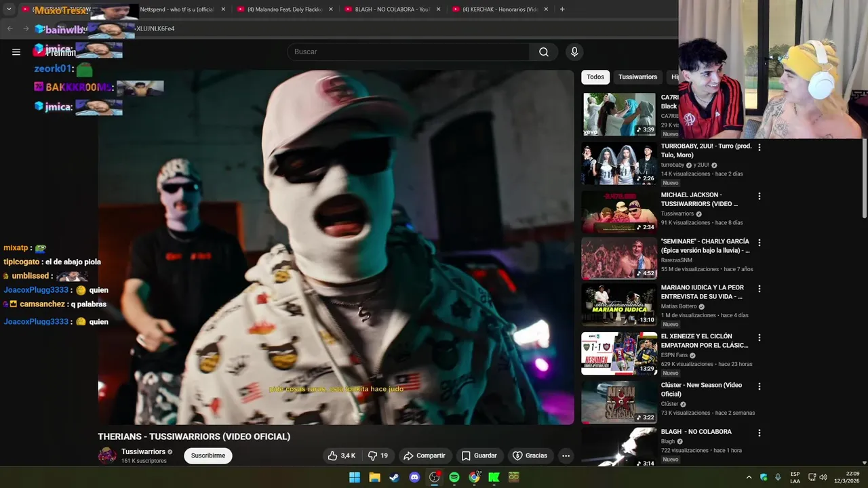Open Windows Start menu
The image size is (868, 488).
pos(355,477)
